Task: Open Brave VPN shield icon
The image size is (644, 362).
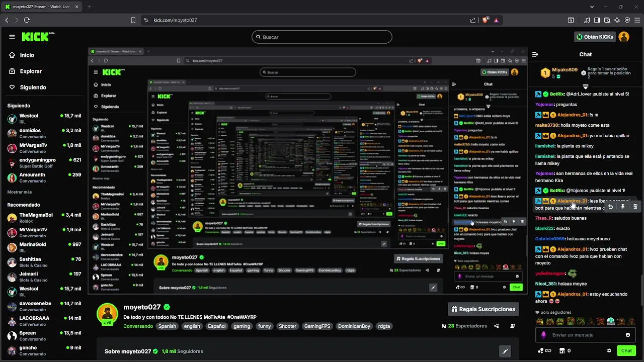Action: click(627, 20)
